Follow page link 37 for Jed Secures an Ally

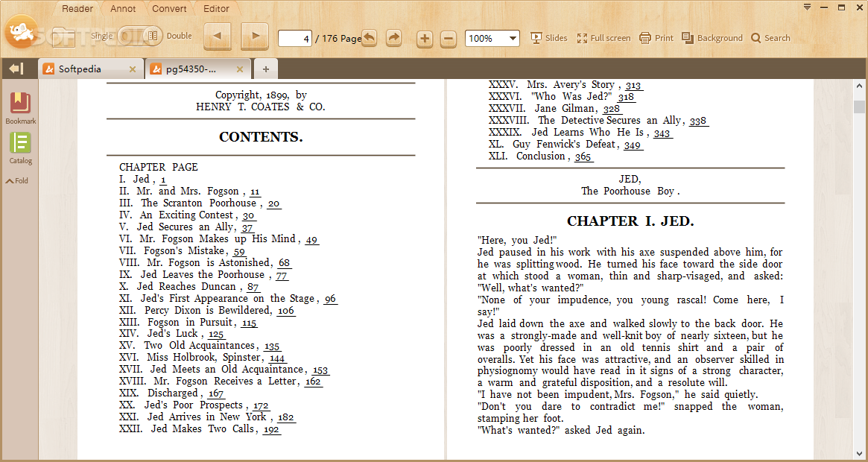click(247, 228)
